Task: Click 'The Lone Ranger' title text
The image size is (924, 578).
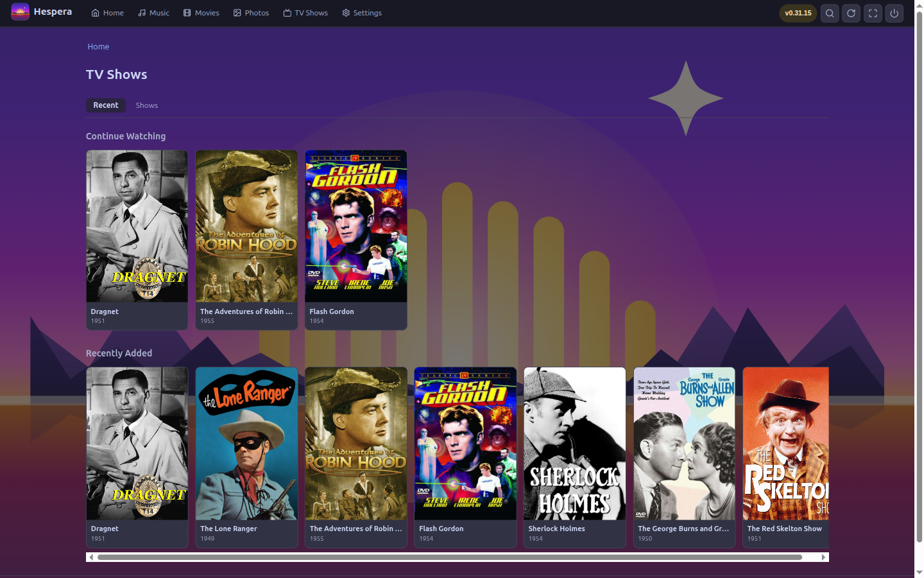Action: [228, 529]
